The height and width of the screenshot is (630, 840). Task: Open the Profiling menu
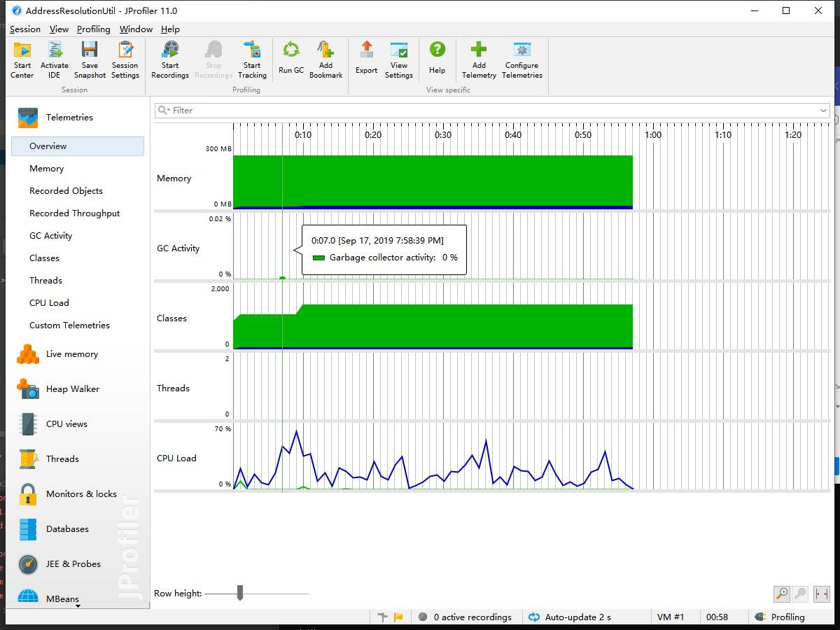[x=94, y=29]
